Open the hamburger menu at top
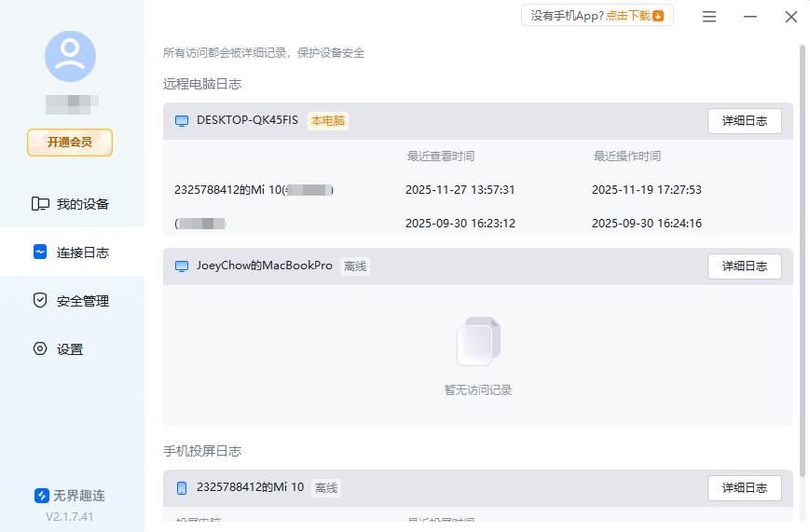Screen dimensions: 810x532 [x=709, y=17]
